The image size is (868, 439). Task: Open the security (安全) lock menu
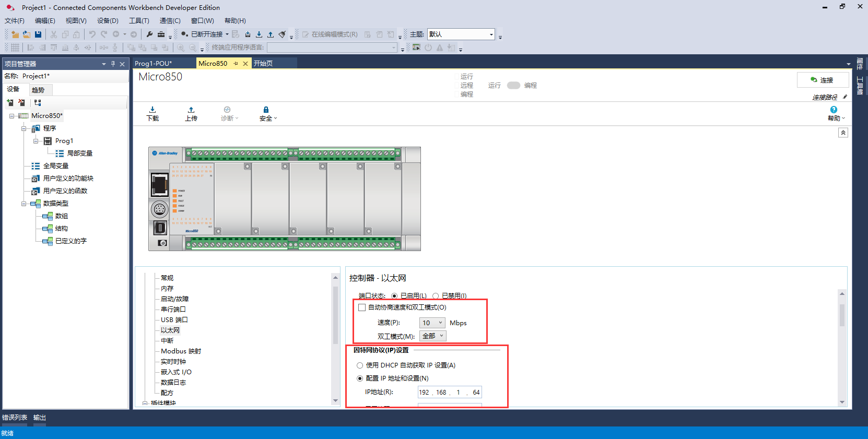click(x=267, y=113)
